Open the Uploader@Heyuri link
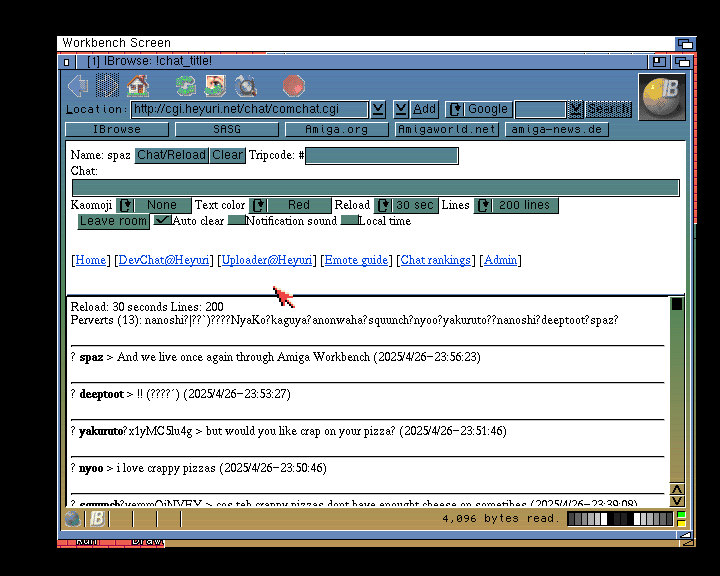720x576 pixels. click(267, 260)
